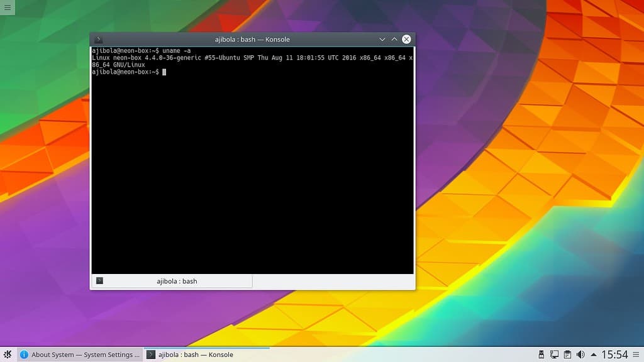Maximize Konsole using the up chevron
The width and height of the screenshot is (644, 362).
(394, 39)
